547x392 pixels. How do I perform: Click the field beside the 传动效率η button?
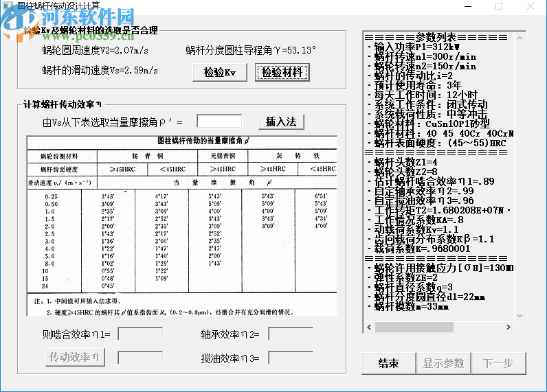pos(140,358)
